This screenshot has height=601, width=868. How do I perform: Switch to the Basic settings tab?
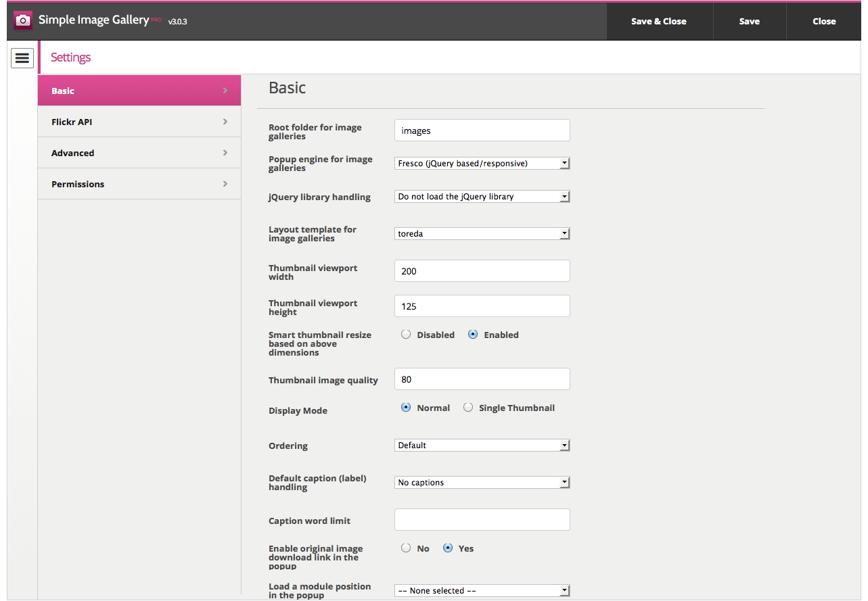tap(139, 91)
